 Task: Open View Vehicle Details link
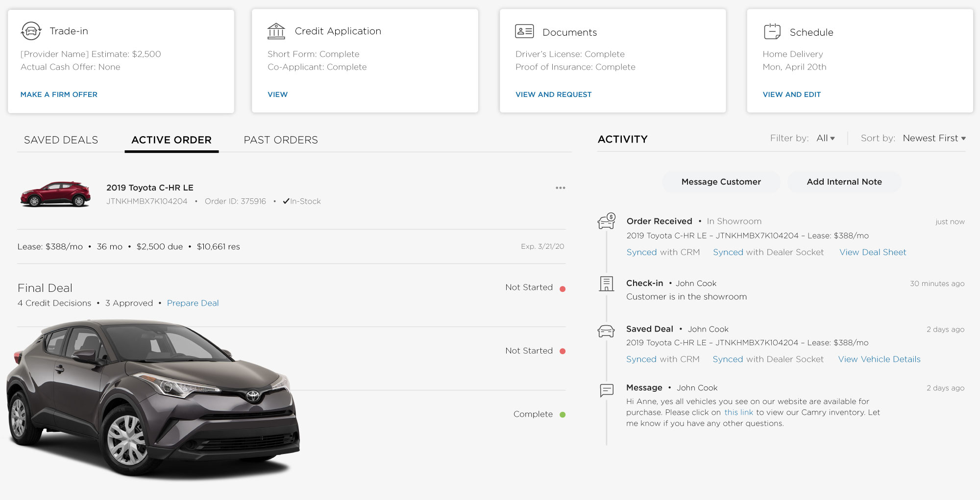(x=880, y=359)
